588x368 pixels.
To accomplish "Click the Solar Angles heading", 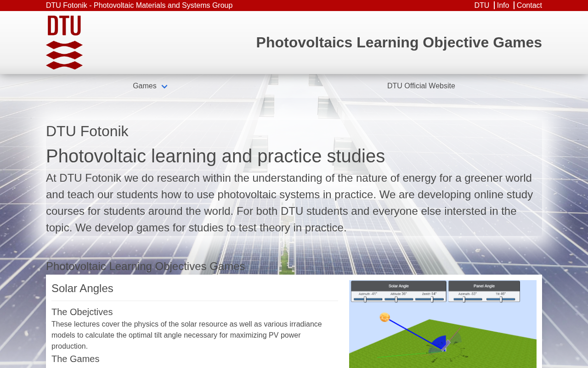I will (82, 288).
